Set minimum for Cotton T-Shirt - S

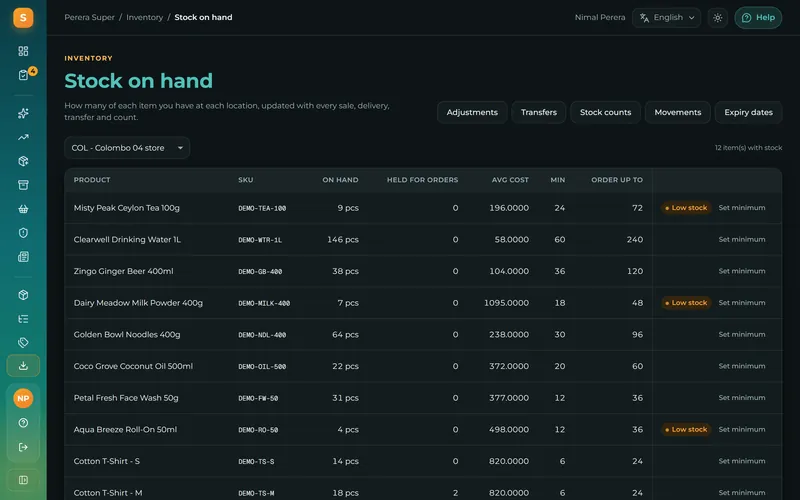742,461
